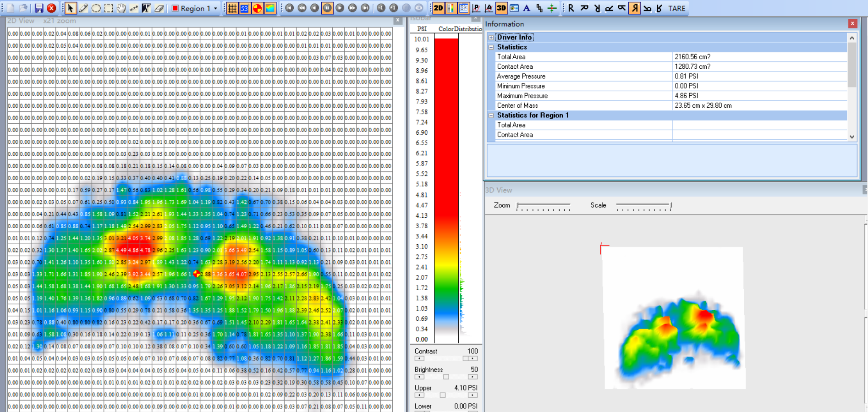Click the Upper PSI slider thumb
The width and height of the screenshot is (868, 412).
coord(442,395)
